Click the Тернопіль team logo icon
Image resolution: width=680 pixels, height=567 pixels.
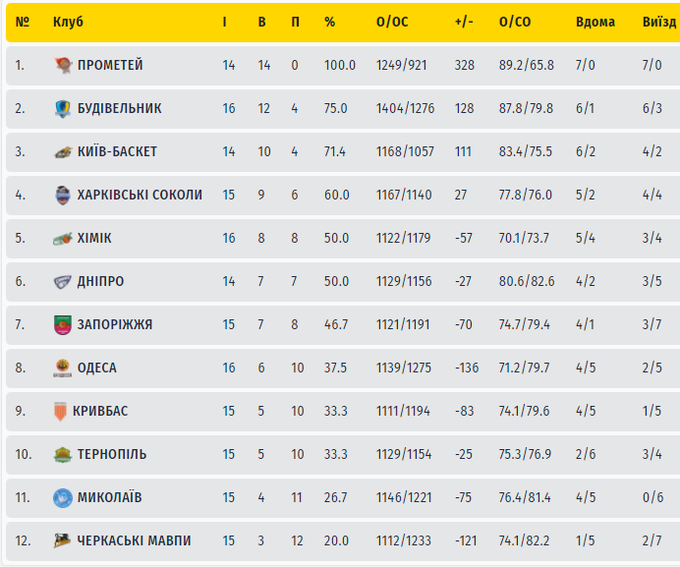(x=63, y=455)
